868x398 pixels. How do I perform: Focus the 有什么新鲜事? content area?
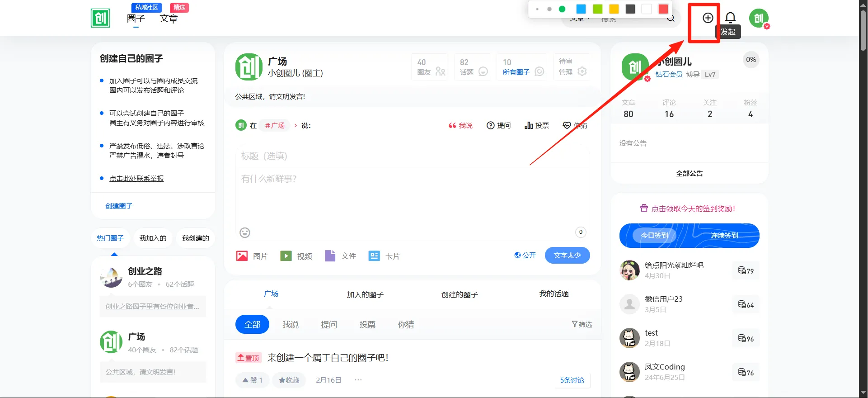pyautogui.click(x=413, y=197)
